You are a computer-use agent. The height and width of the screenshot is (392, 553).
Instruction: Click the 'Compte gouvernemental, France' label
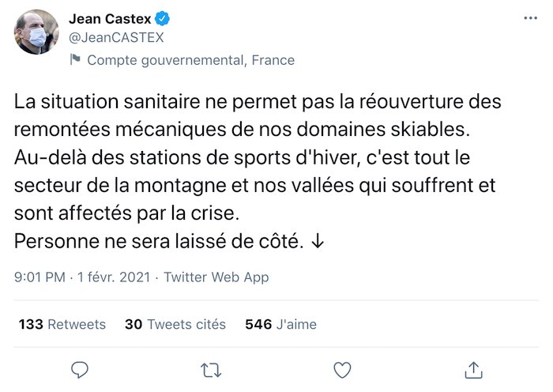190,60
